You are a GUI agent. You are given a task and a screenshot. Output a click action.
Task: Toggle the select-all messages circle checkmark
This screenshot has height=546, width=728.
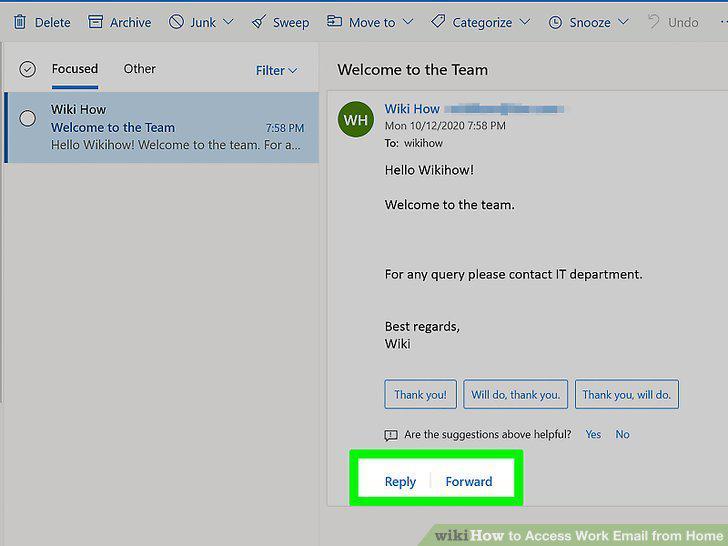point(27,69)
